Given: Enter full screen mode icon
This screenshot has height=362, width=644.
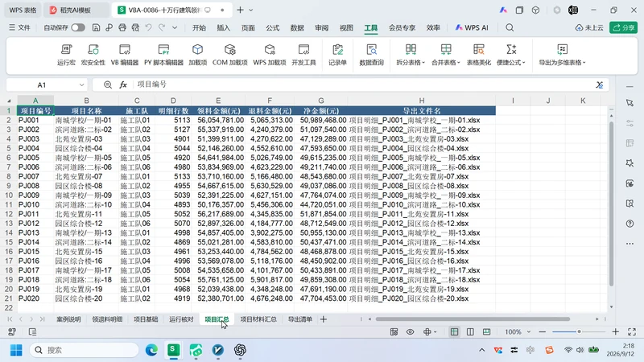Looking at the screenshot, I should (632, 331).
